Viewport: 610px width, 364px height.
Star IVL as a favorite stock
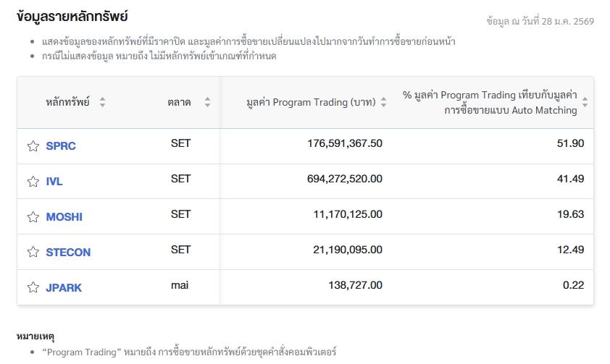pos(33,182)
